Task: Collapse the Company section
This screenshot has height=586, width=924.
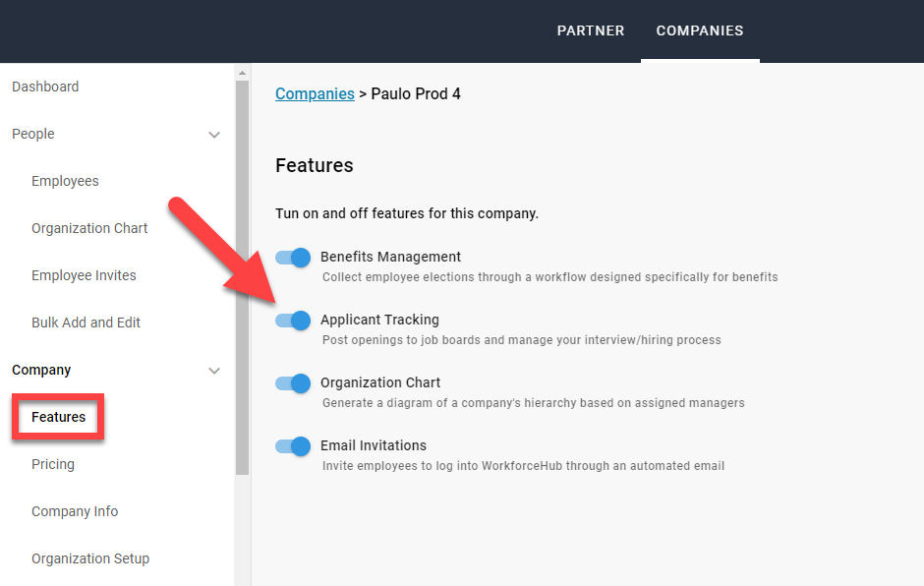Action: 214,371
